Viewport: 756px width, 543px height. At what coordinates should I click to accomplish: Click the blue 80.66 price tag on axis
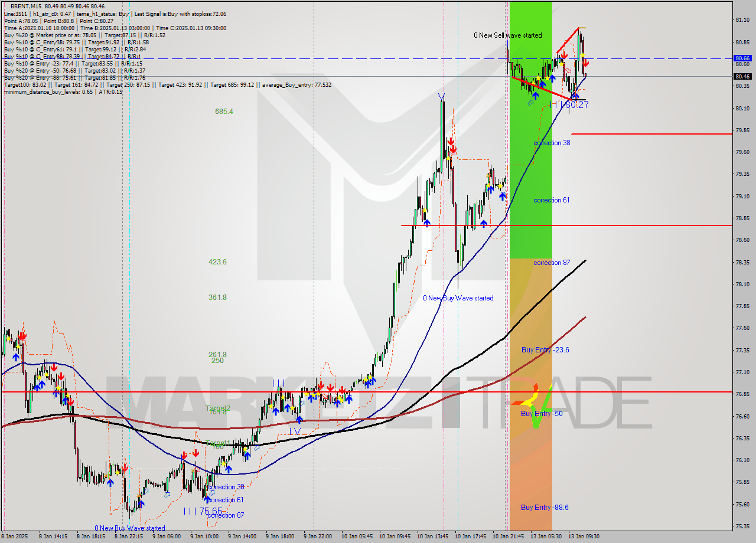point(742,58)
